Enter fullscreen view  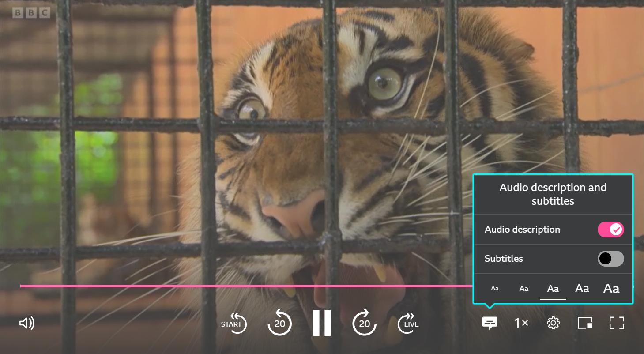[616, 323]
